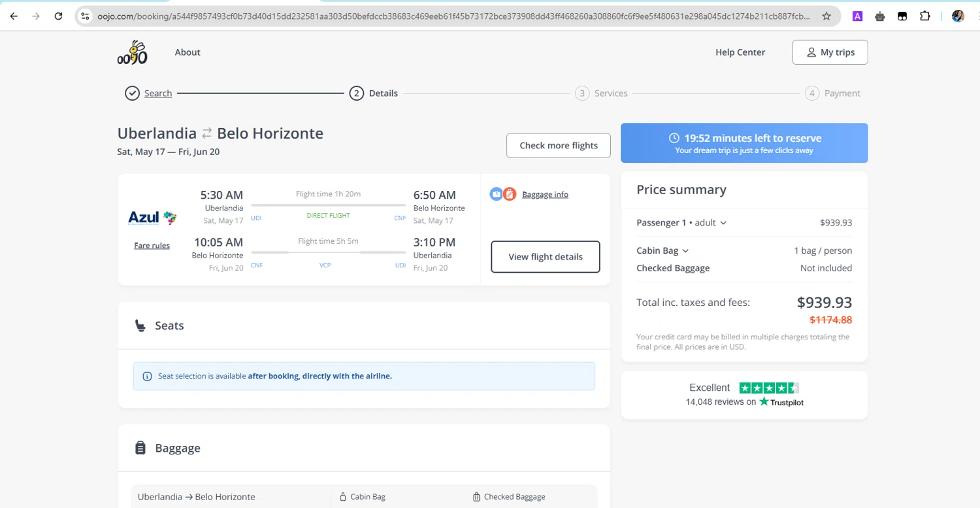Open the Chrome profile avatar

tap(958, 16)
